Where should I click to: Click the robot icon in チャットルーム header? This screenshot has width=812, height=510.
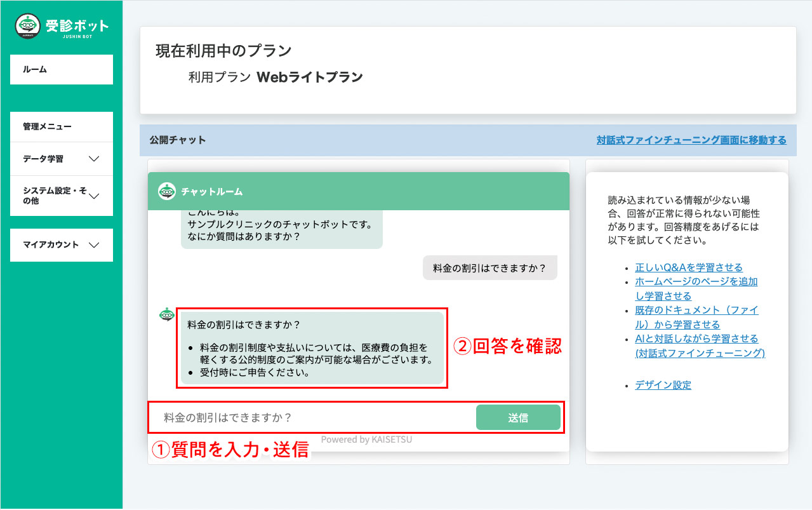(167, 191)
